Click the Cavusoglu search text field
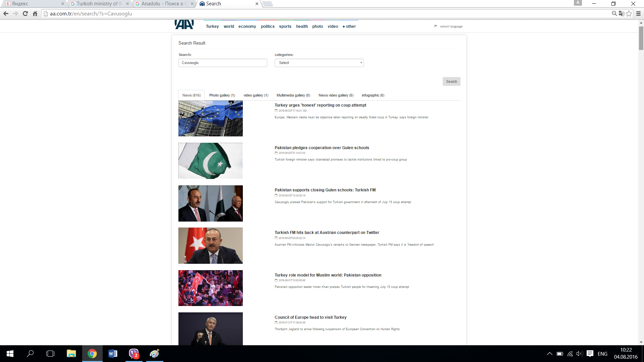The image size is (644, 362). click(x=223, y=63)
